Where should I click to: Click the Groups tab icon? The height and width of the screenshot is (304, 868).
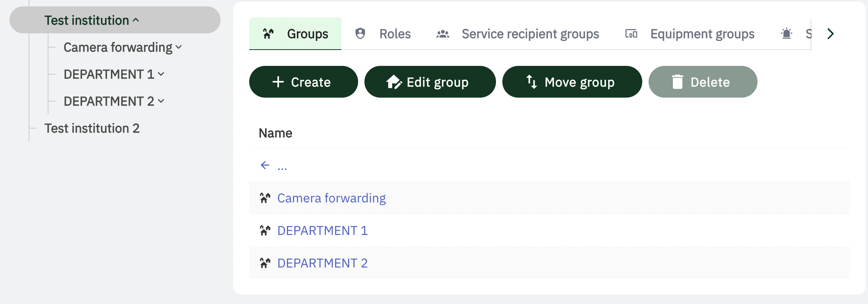pos(268,34)
